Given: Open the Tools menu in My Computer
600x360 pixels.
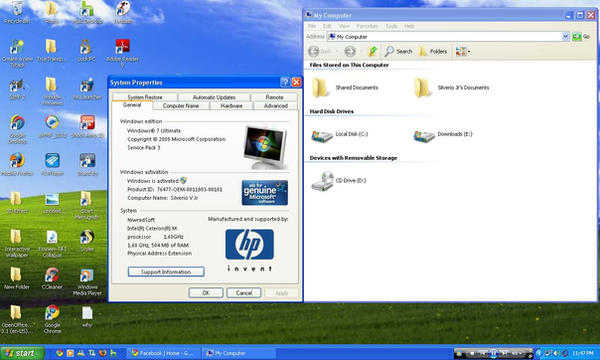Looking at the screenshot, I should click(391, 26).
